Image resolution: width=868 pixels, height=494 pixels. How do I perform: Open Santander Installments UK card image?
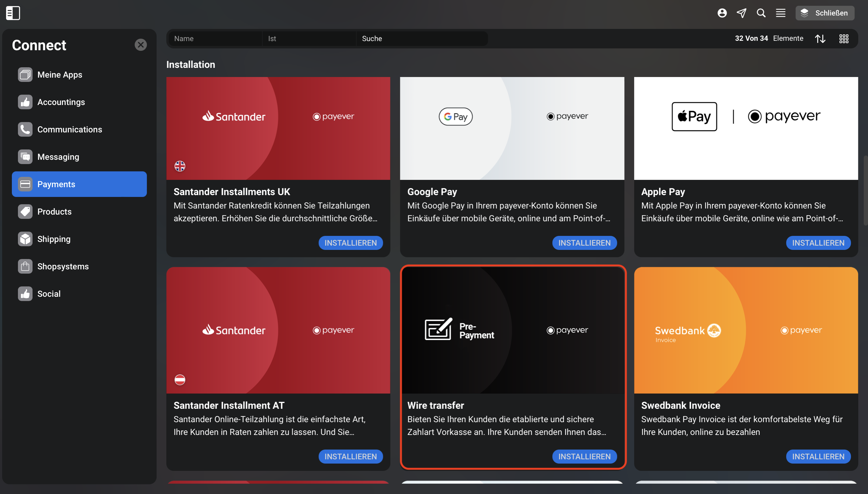click(x=278, y=128)
